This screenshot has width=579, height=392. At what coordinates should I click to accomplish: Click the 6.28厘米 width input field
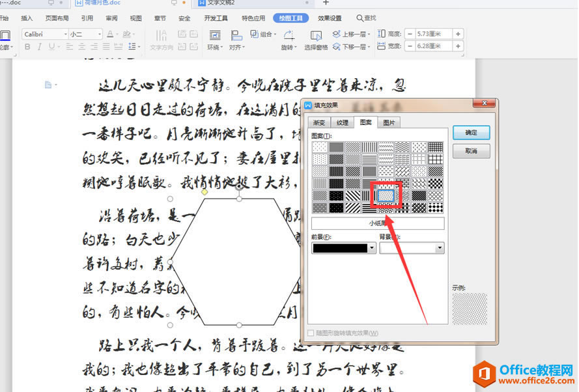434,46
